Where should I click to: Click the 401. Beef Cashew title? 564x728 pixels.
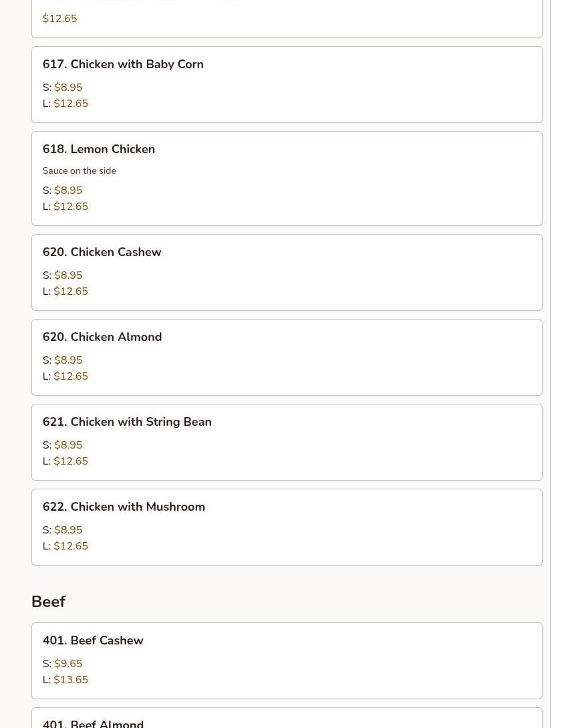coord(93,640)
